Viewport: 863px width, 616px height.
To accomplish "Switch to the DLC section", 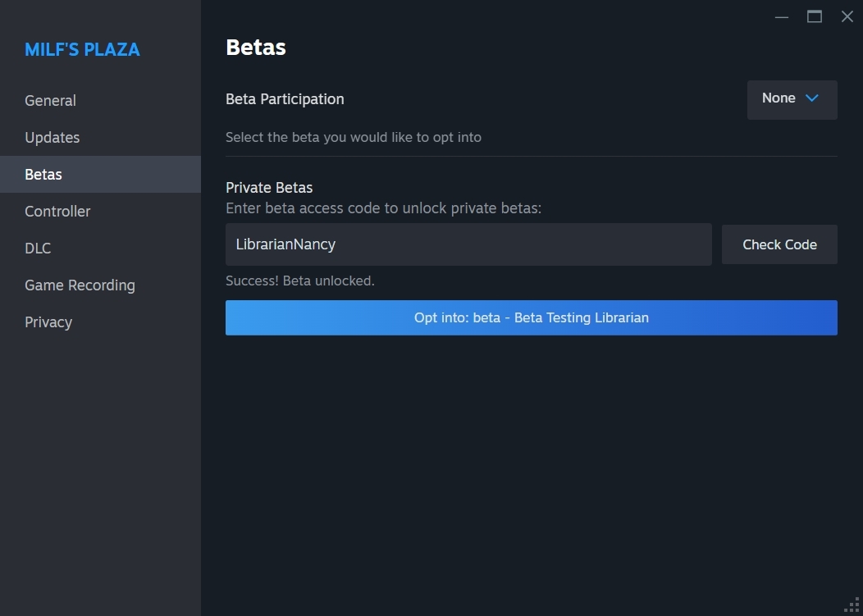I will 38,249.
